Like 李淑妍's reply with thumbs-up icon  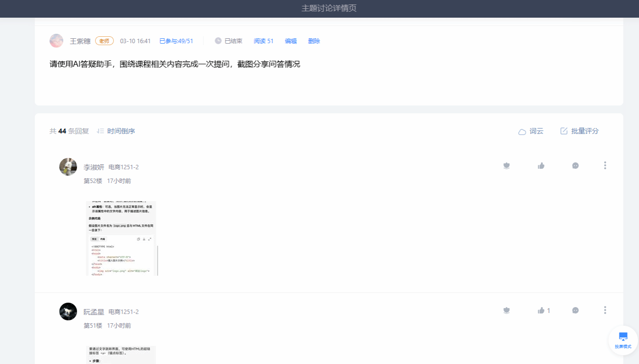point(541,166)
